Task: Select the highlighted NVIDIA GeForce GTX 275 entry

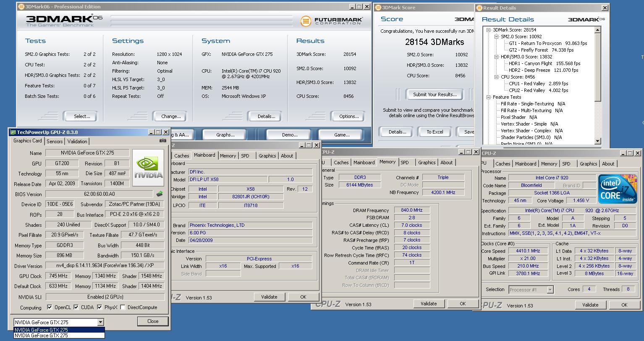Action: 59,330
